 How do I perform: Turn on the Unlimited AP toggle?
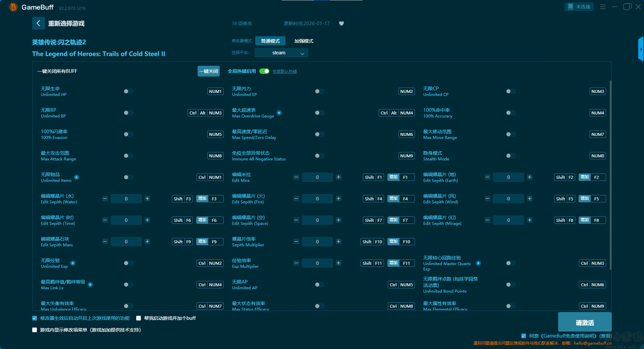pyautogui.click(x=319, y=285)
